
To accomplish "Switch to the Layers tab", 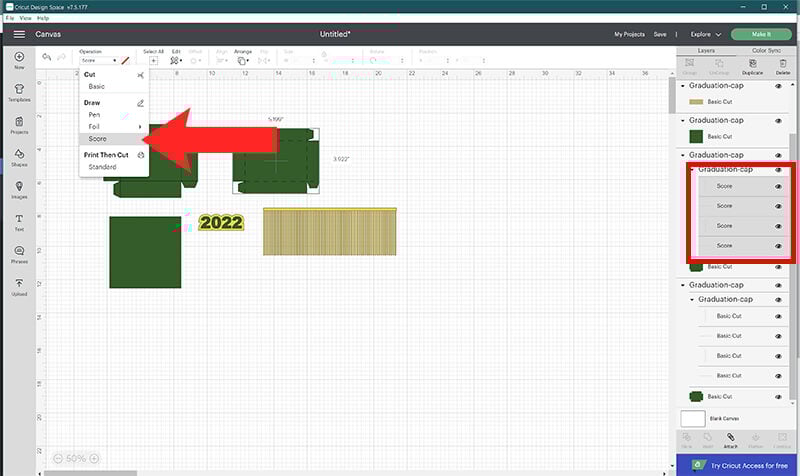I will coord(706,51).
